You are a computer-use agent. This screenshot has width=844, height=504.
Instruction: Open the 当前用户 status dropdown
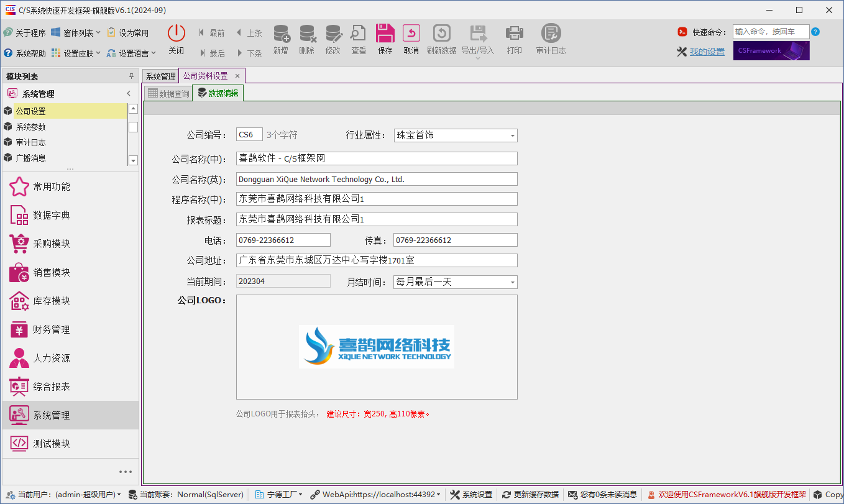click(63, 495)
